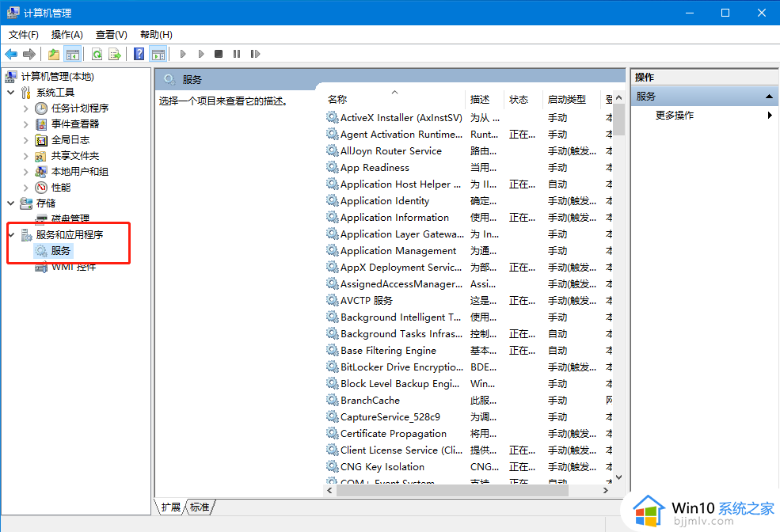Select the Application Identity service row
The height and width of the screenshot is (532, 780).
pyautogui.click(x=469, y=201)
